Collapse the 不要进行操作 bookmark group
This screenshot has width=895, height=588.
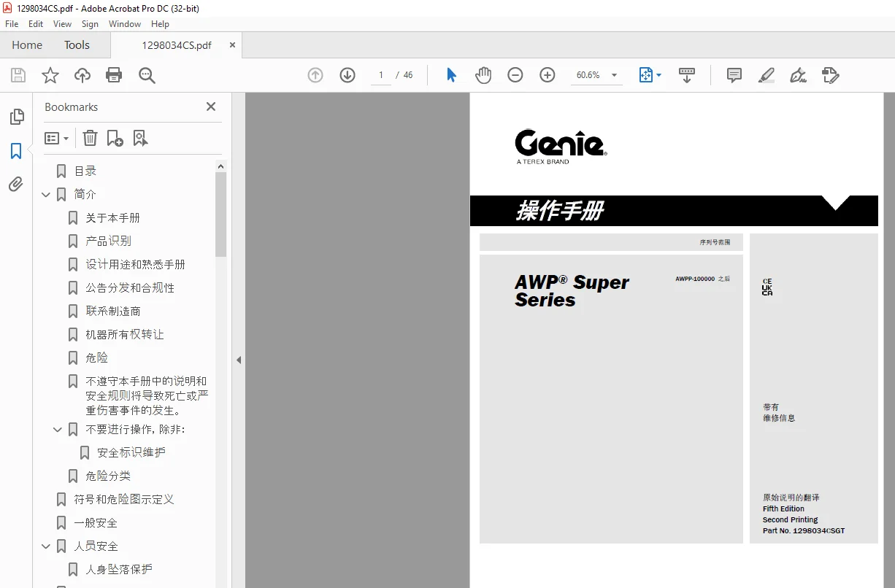58,430
